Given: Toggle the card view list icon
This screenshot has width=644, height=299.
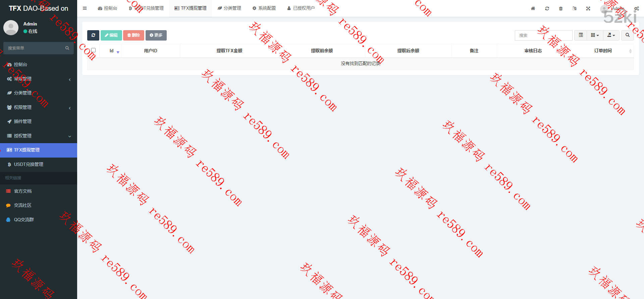Looking at the screenshot, I should pos(581,35).
